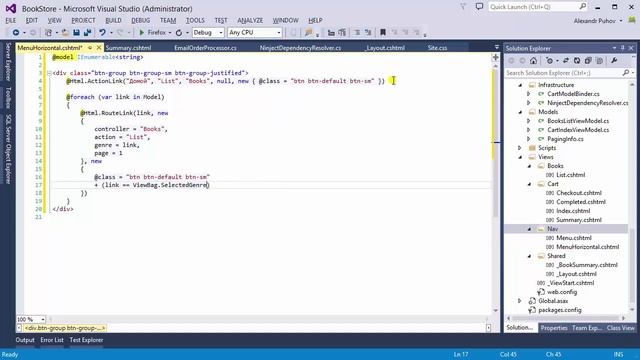Switch to the Summary.cshtml tab

(128, 48)
